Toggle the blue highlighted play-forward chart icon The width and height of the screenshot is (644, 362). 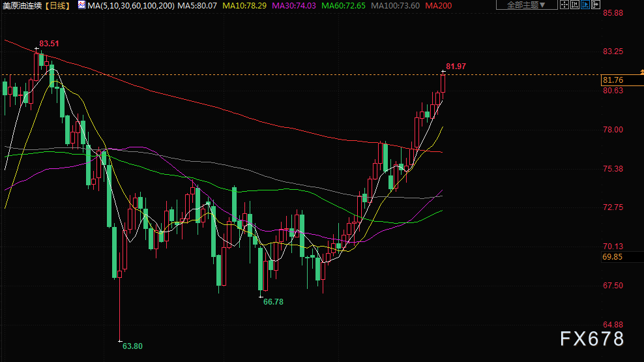click(x=585, y=5)
